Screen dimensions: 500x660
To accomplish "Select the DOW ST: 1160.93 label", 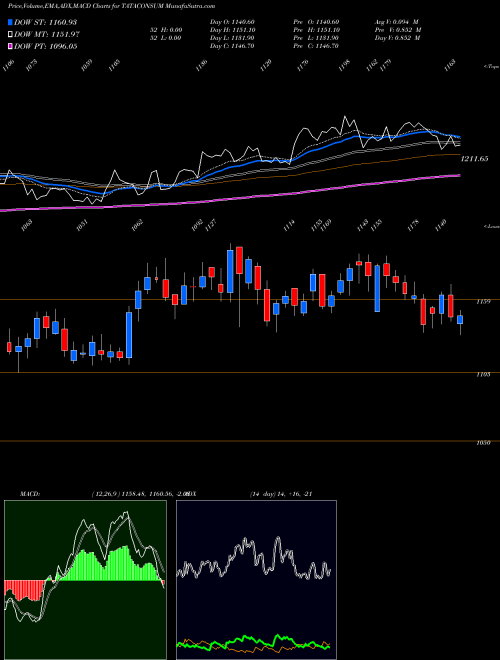I will (x=45, y=22).
